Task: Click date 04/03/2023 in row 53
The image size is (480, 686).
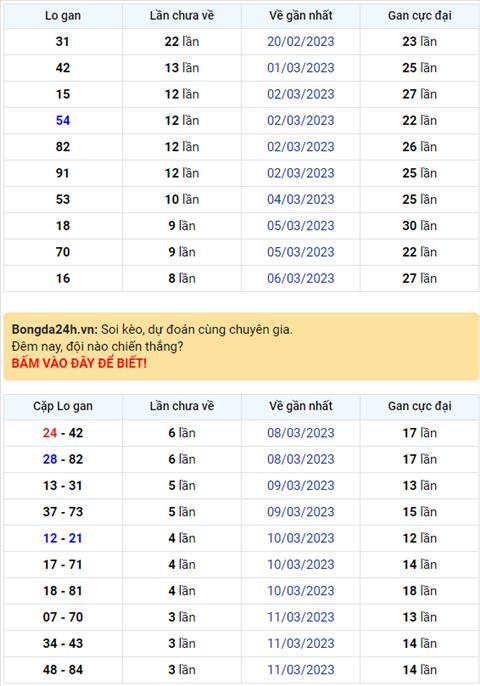Action: (301, 199)
